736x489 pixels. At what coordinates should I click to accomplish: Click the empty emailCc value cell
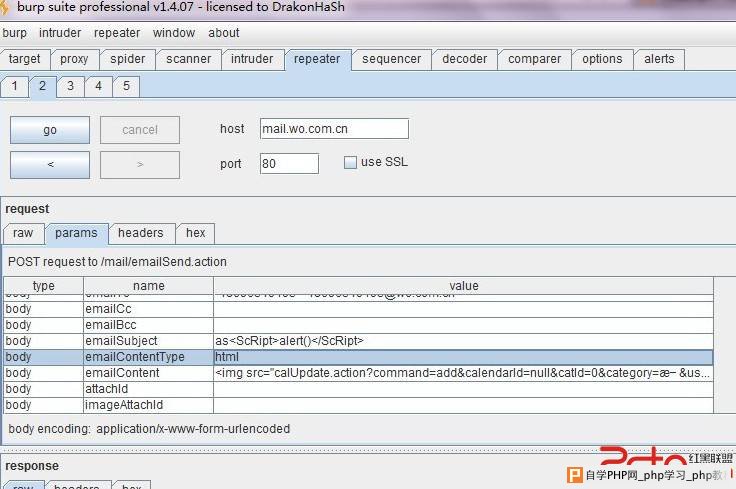pos(464,309)
